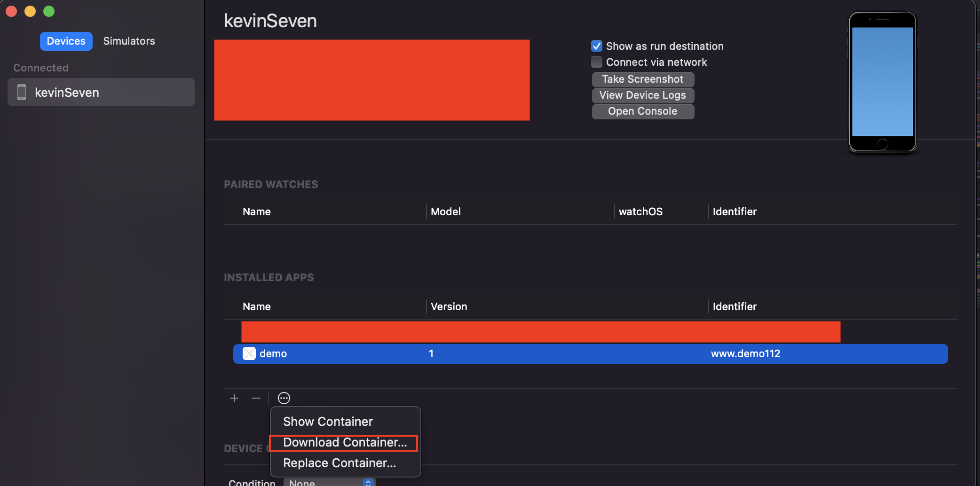Viewport: 980px width, 486px height.
Task: Choose Show Container from the menu
Action: click(346, 422)
